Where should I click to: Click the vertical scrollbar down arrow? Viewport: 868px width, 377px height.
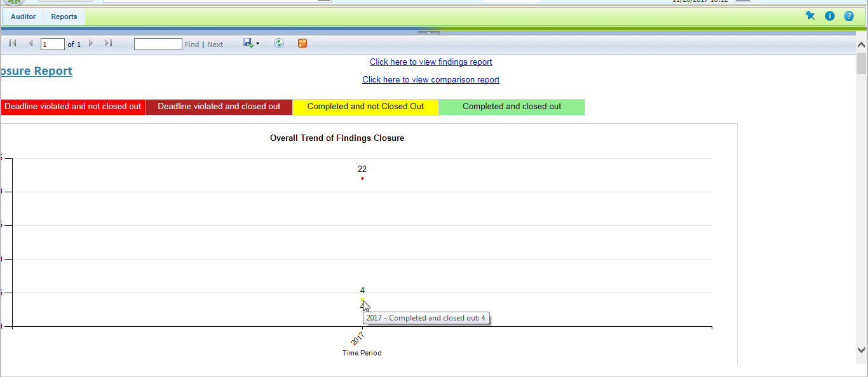click(862, 350)
